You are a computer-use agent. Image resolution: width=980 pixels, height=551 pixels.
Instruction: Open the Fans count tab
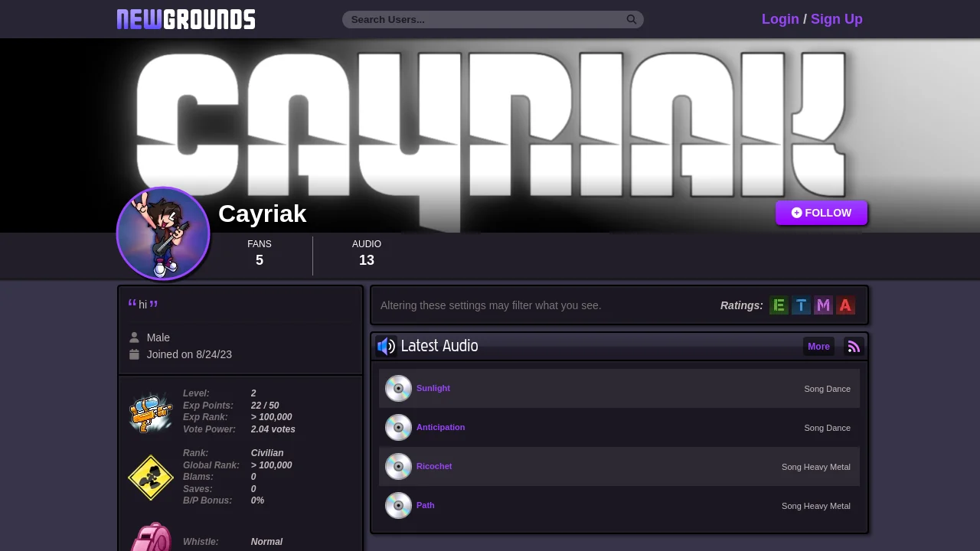[260, 254]
